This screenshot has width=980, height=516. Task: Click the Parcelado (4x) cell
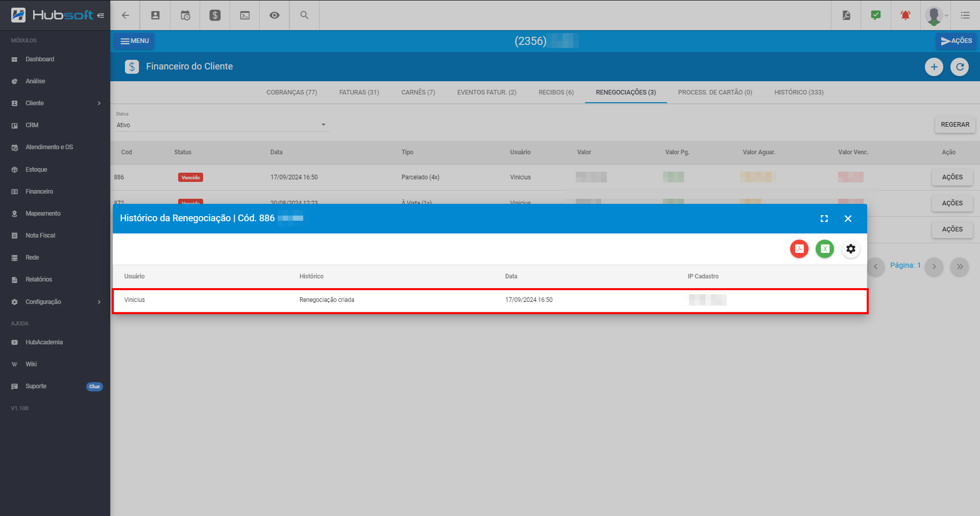point(420,177)
